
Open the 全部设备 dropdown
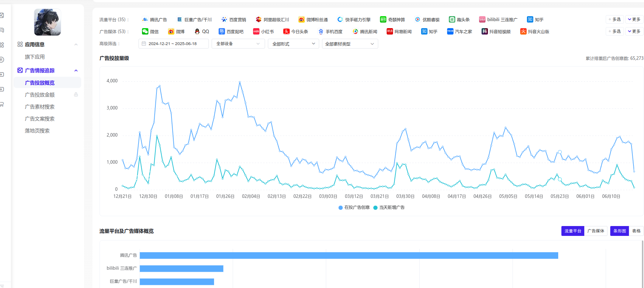[x=238, y=44]
